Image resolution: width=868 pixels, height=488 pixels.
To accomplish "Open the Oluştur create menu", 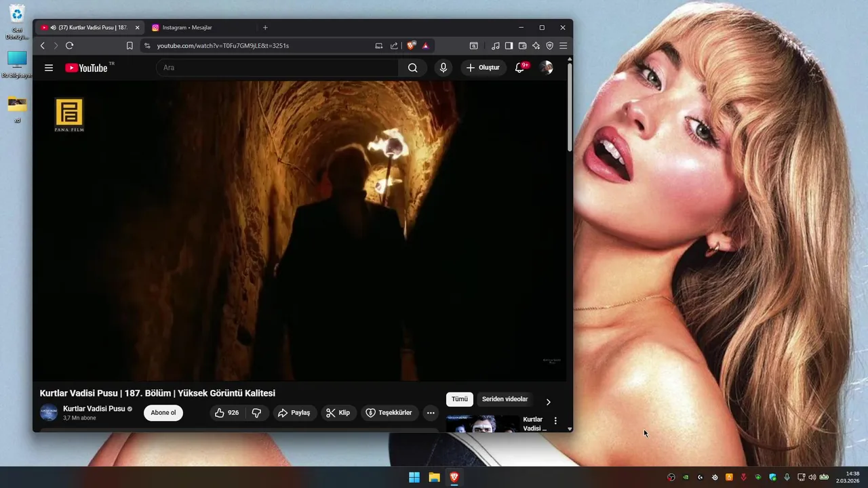I will pyautogui.click(x=484, y=68).
